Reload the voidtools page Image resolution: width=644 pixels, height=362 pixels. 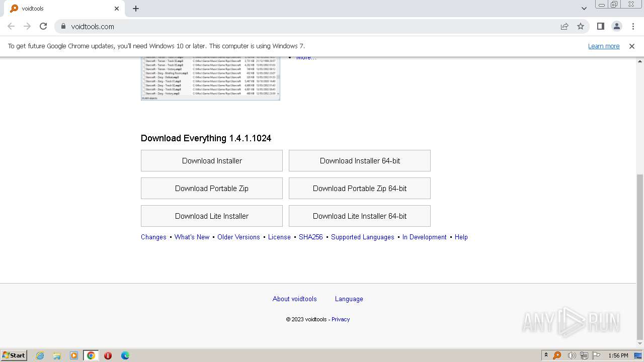pos(43,26)
